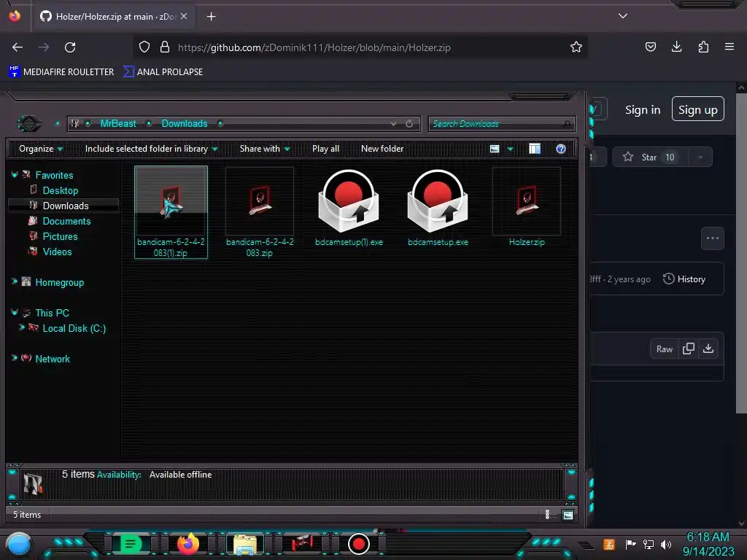Go back in Firefox history
Screen dimensions: 747x560
click(18, 47)
